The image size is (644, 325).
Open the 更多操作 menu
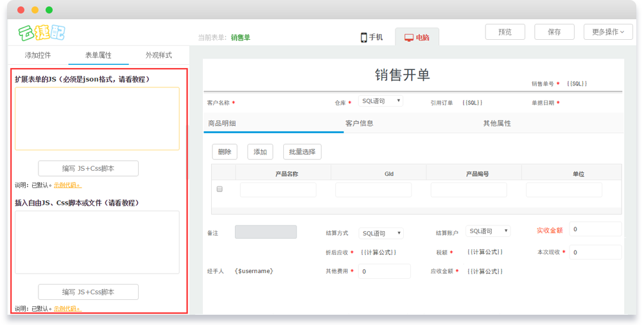(607, 32)
